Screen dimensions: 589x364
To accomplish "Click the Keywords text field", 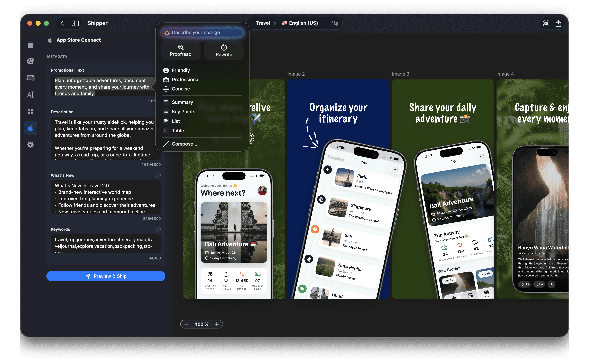I will (x=106, y=244).
